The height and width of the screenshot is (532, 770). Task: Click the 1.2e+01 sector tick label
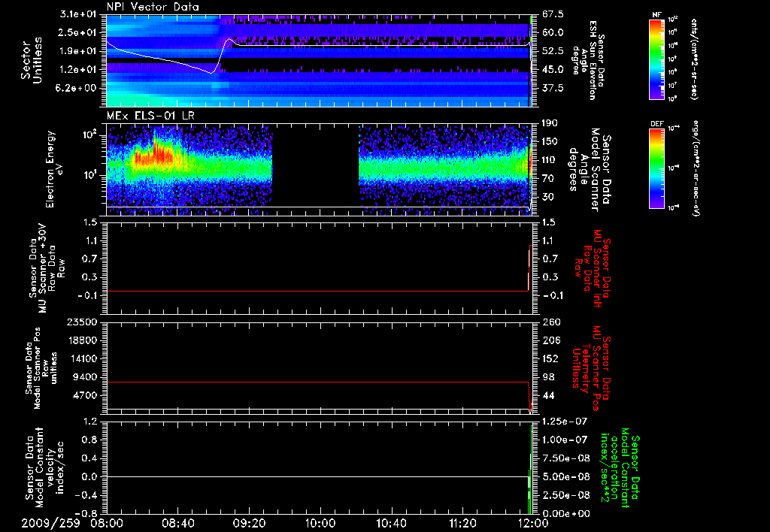click(77, 70)
